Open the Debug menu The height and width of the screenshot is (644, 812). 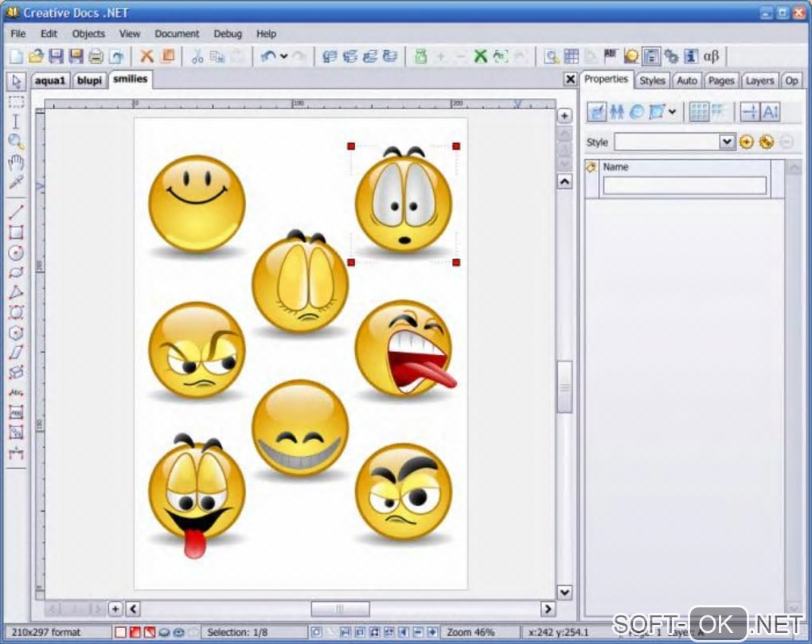point(228,33)
